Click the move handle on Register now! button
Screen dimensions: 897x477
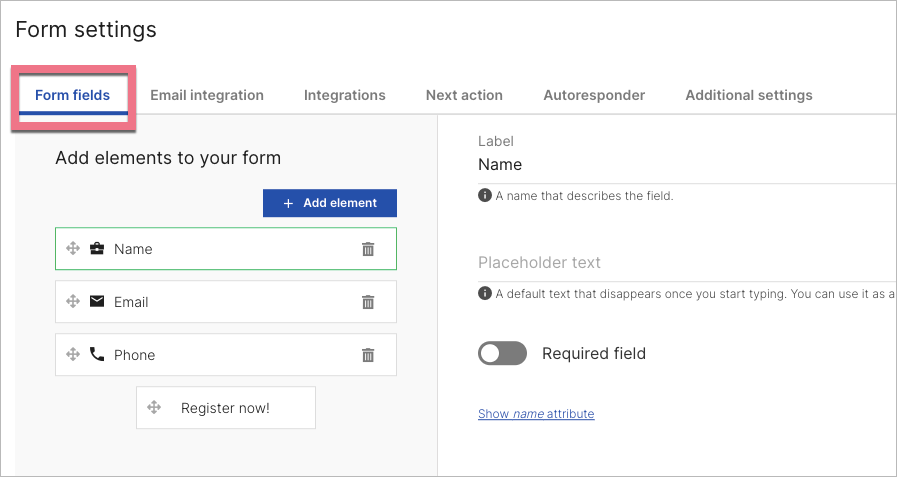pyautogui.click(x=154, y=408)
